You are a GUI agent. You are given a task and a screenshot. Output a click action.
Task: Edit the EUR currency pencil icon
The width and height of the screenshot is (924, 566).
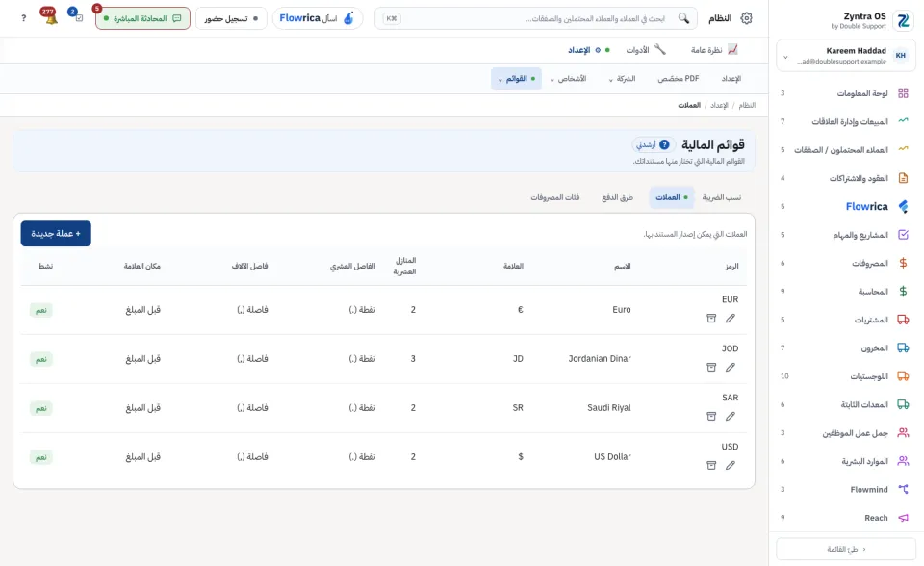coord(731,319)
